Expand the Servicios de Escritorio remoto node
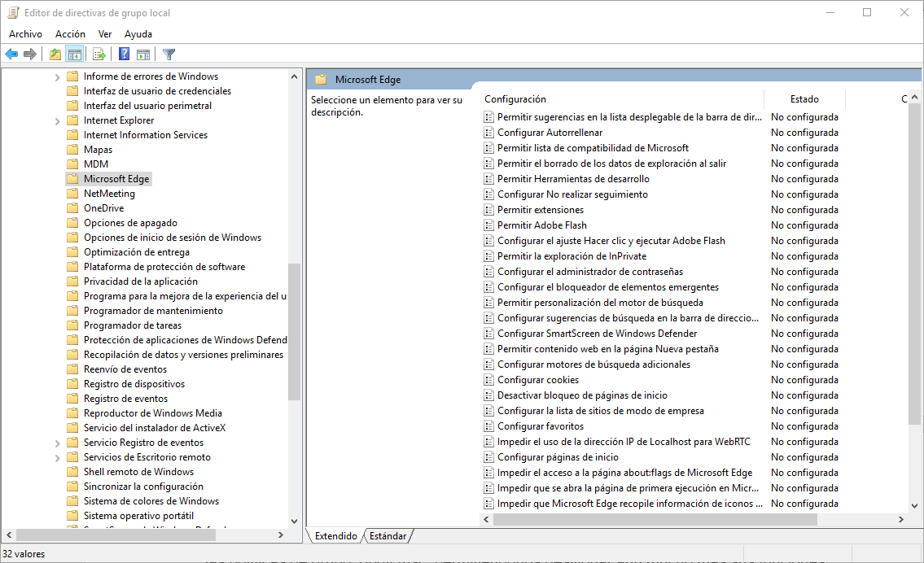This screenshot has height=563, width=924. (57, 458)
